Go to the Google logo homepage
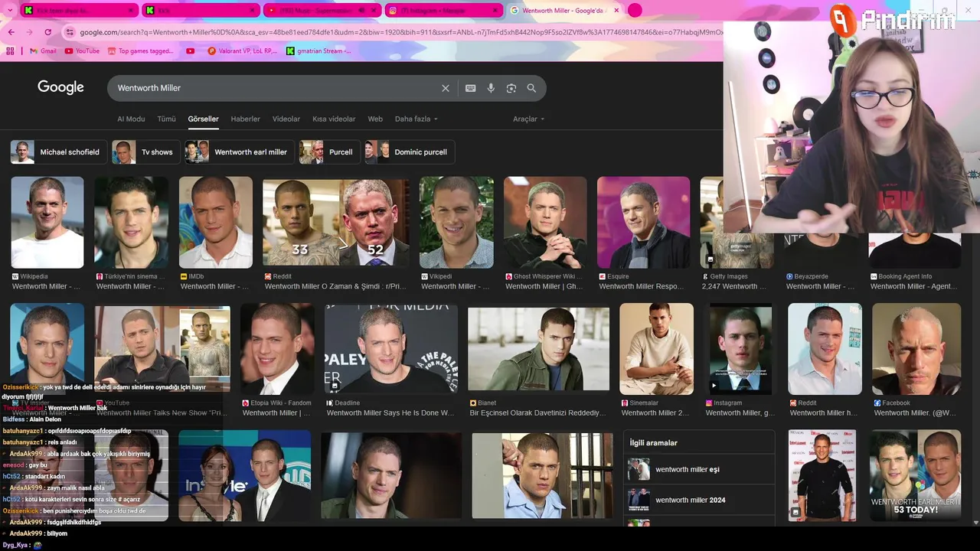This screenshot has height=551, width=980. (60, 87)
